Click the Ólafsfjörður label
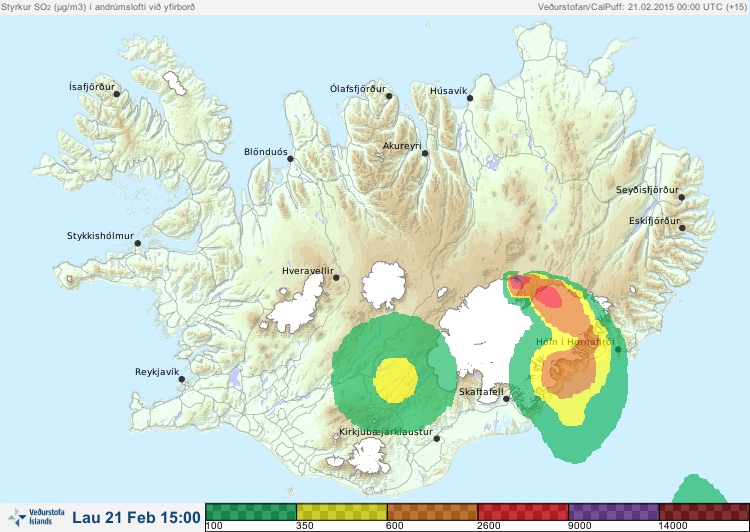This screenshot has width=750, height=532. [358, 89]
